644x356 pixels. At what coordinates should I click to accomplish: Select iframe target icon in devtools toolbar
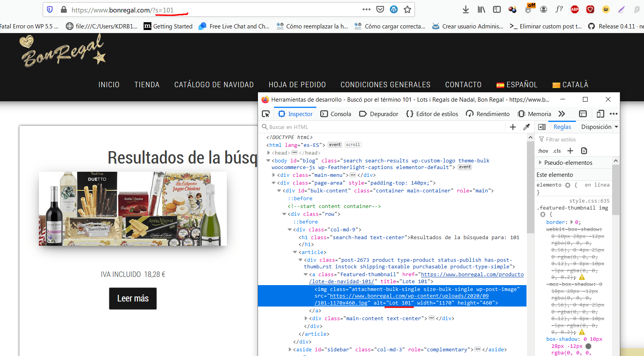(583, 114)
